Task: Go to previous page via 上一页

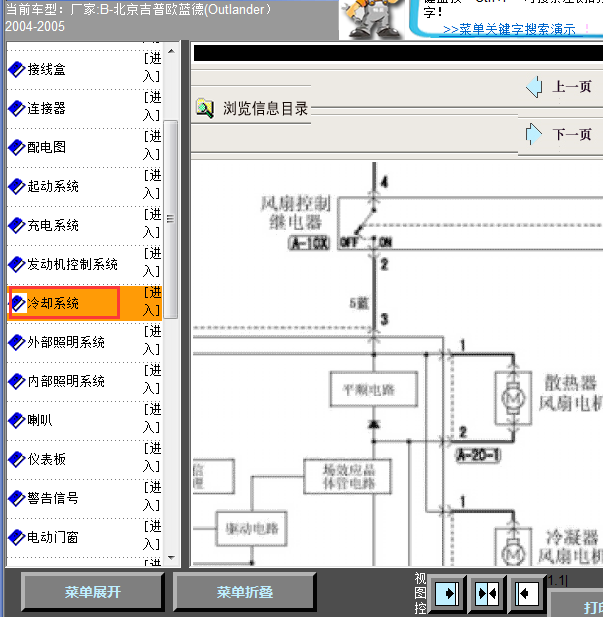Action: point(572,87)
